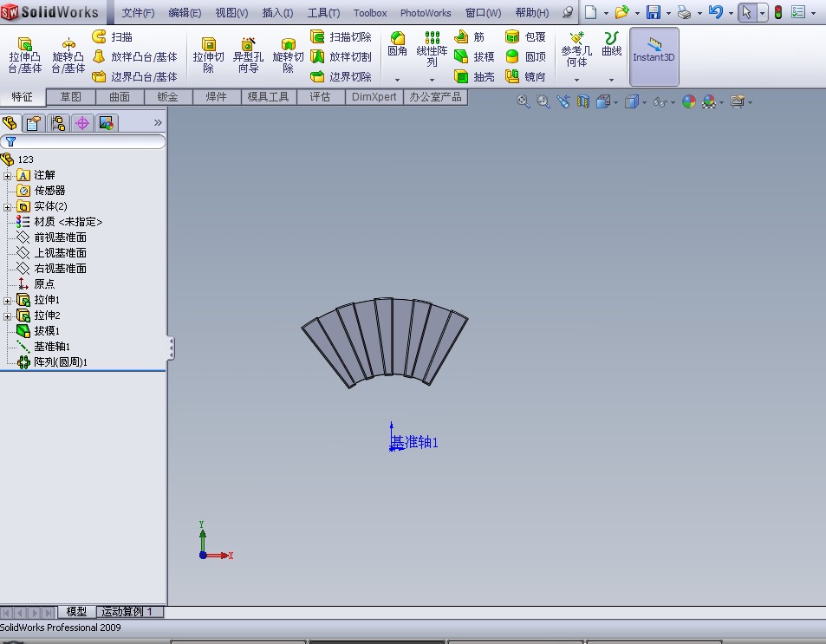Open the ConfigurationManager tab icon
The height and width of the screenshot is (644, 826).
click(58, 123)
